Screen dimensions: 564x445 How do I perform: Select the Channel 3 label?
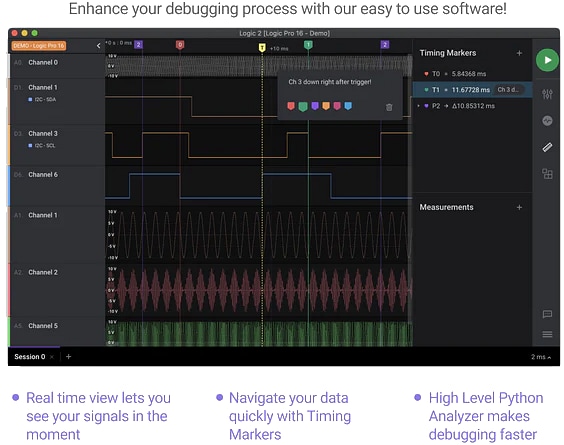[43, 133]
